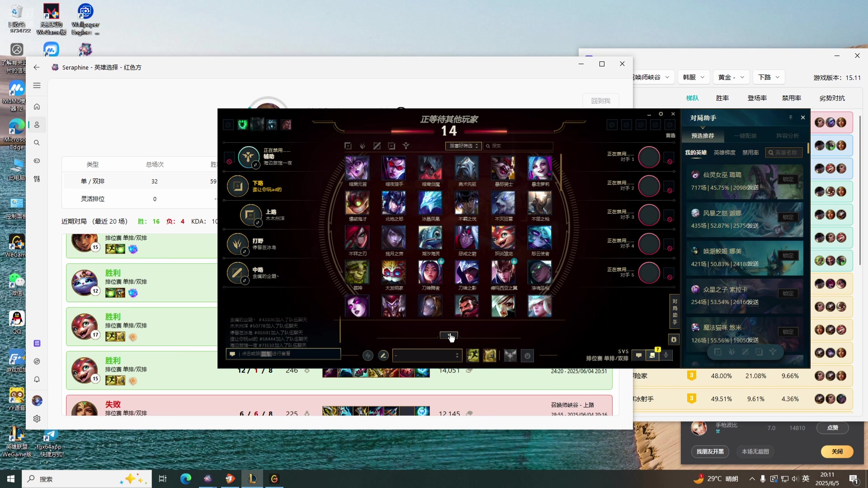Pick the 暴走萝莉 champion portrait
This screenshot has width=868, height=488.
pos(540,168)
